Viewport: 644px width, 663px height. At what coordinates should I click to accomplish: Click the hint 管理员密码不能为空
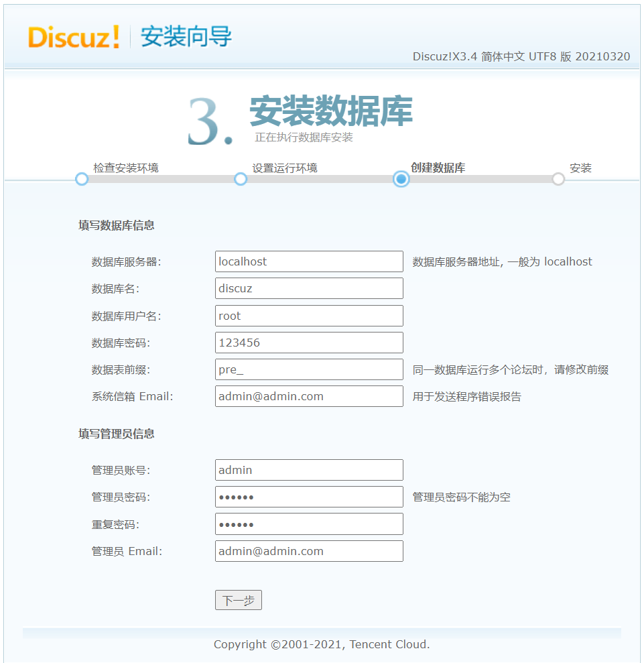pos(462,497)
